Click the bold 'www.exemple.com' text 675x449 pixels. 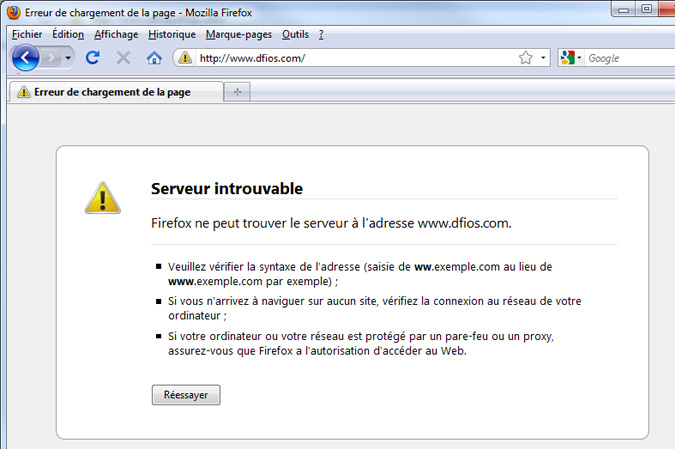coord(215,282)
